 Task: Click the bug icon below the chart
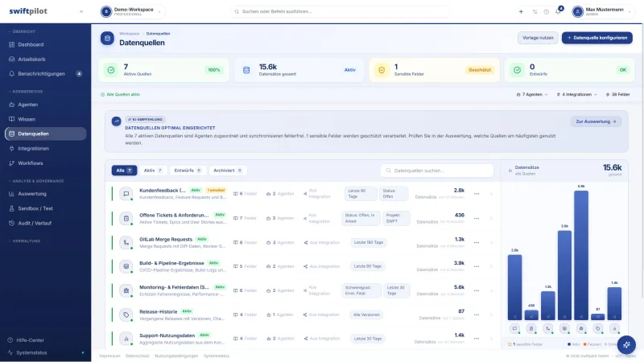coord(581,328)
